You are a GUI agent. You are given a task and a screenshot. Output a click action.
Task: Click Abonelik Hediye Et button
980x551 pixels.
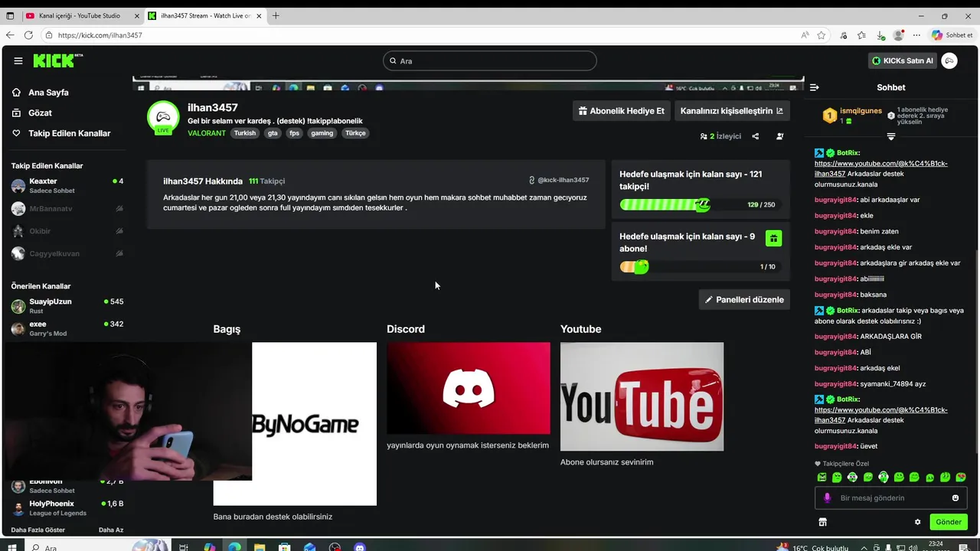(x=621, y=111)
